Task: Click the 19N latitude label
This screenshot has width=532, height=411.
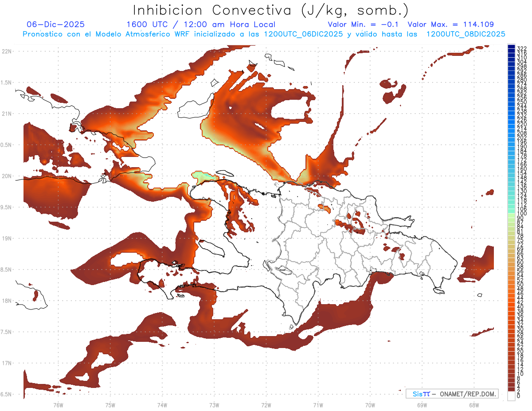Action: click(7, 238)
